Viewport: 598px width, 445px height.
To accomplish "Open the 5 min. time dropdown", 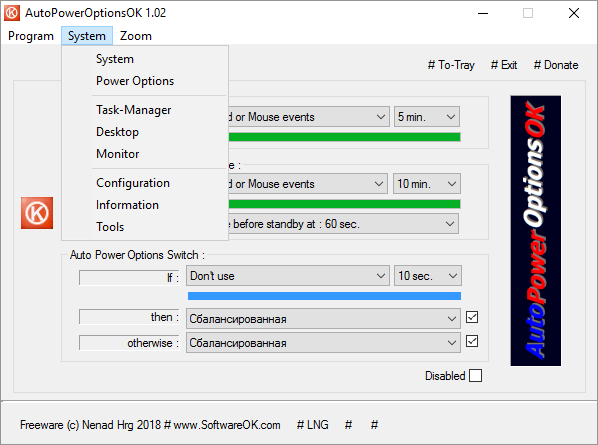I will point(426,117).
